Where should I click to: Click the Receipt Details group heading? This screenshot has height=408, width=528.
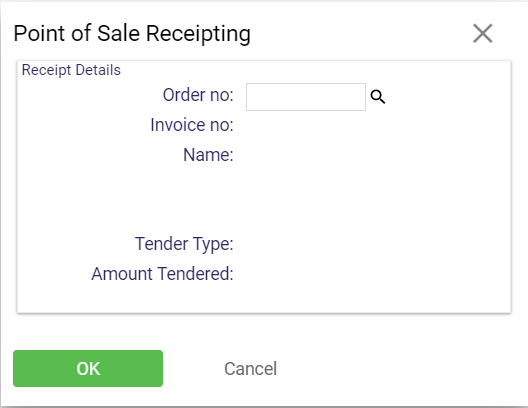pos(71,70)
